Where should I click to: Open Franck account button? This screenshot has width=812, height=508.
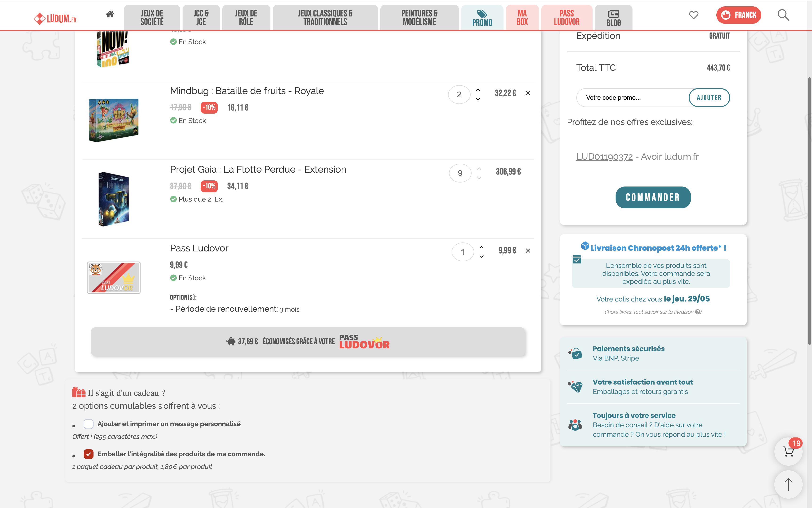[x=738, y=15]
